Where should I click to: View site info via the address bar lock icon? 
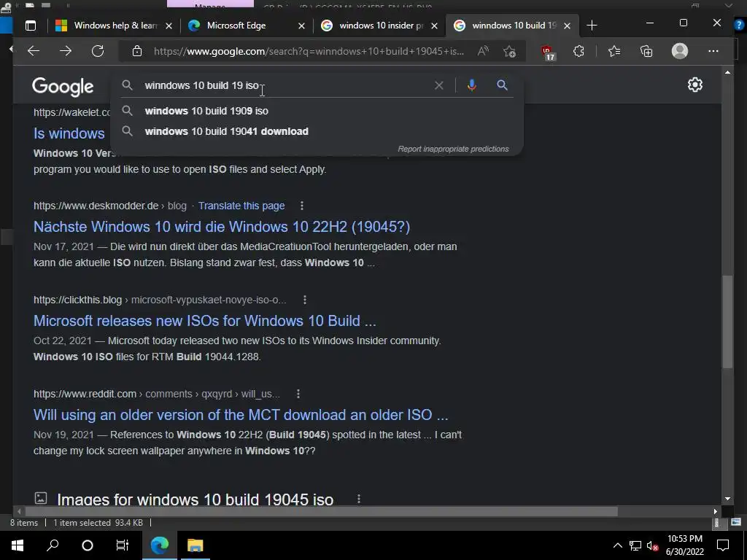[x=137, y=51]
